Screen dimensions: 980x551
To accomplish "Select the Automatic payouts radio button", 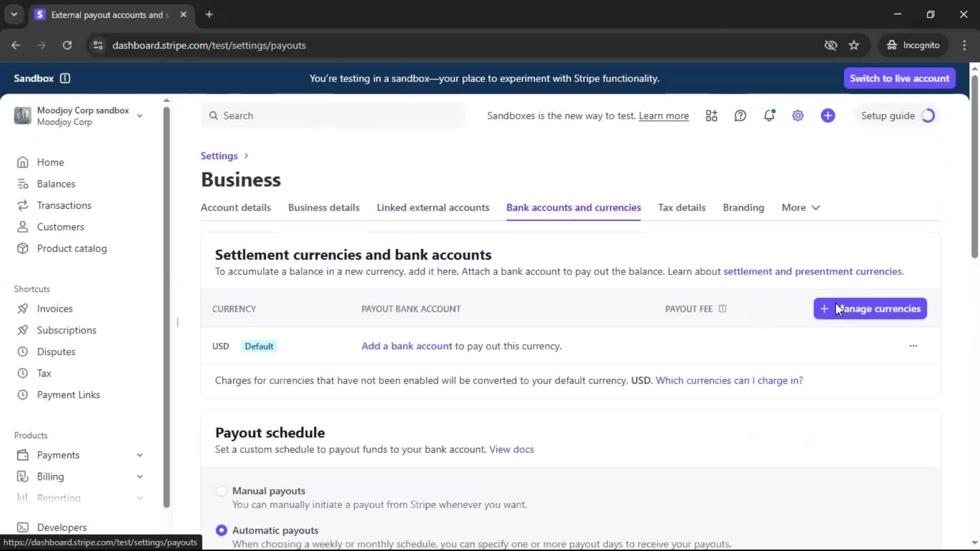I will coord(221,530).
